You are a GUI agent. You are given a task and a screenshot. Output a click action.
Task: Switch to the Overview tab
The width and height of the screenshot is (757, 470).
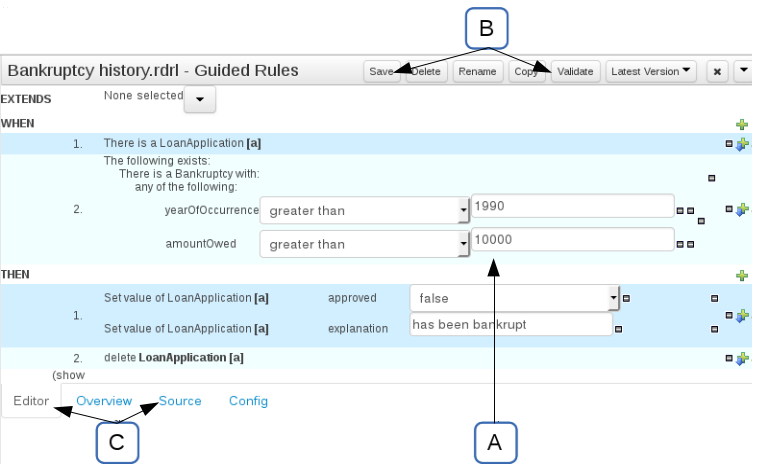pyautogui.click(x=104, y=401)
